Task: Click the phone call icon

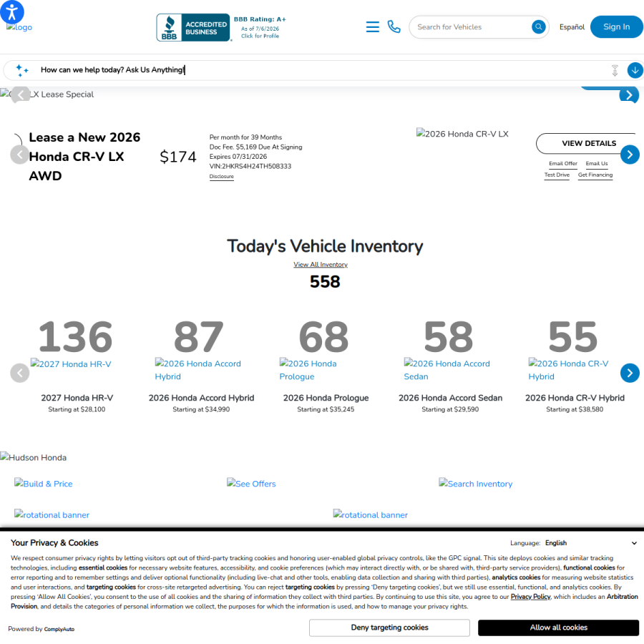Action: pyautogui.click(x=394, y=26)
